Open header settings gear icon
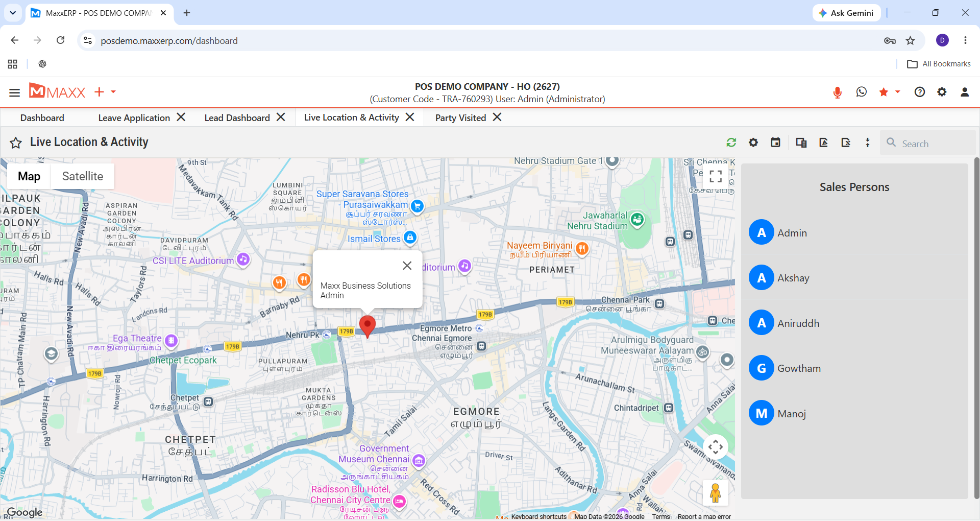The height and width of the screenshot is (521, 980). pyautogui.click(x=942, y=92)
